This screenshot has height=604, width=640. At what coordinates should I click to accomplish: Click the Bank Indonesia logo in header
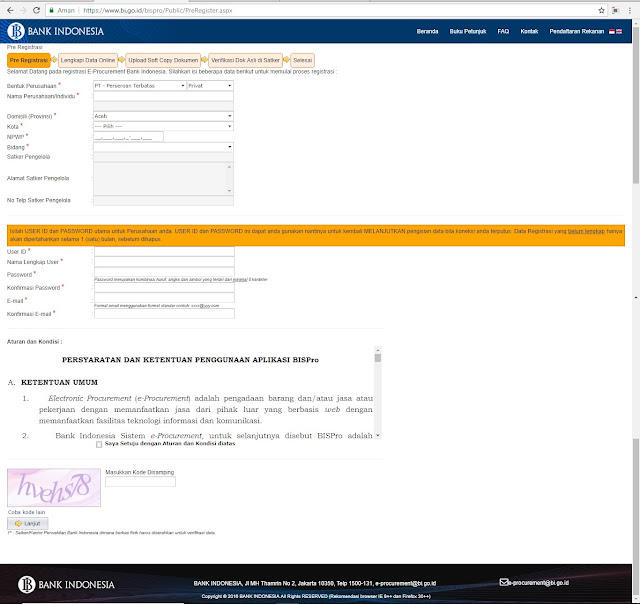[56, 31]
